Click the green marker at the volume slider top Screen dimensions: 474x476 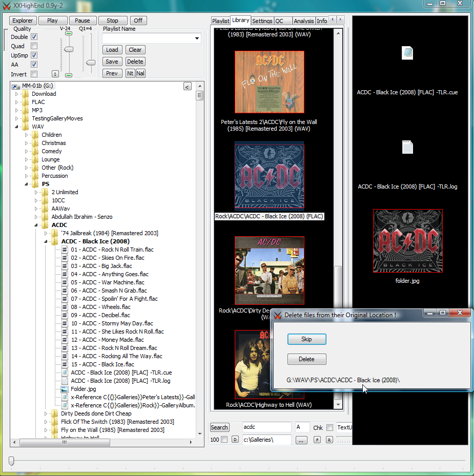69,33
